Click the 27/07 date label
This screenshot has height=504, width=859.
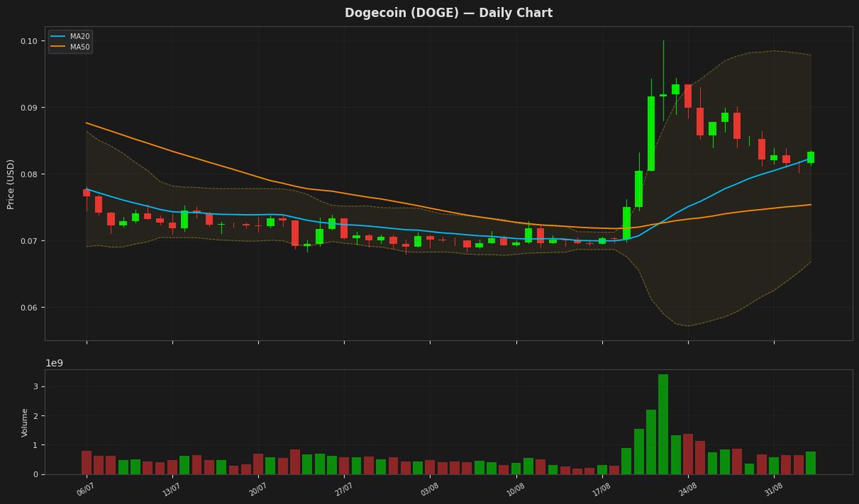[x=342, y=489]
